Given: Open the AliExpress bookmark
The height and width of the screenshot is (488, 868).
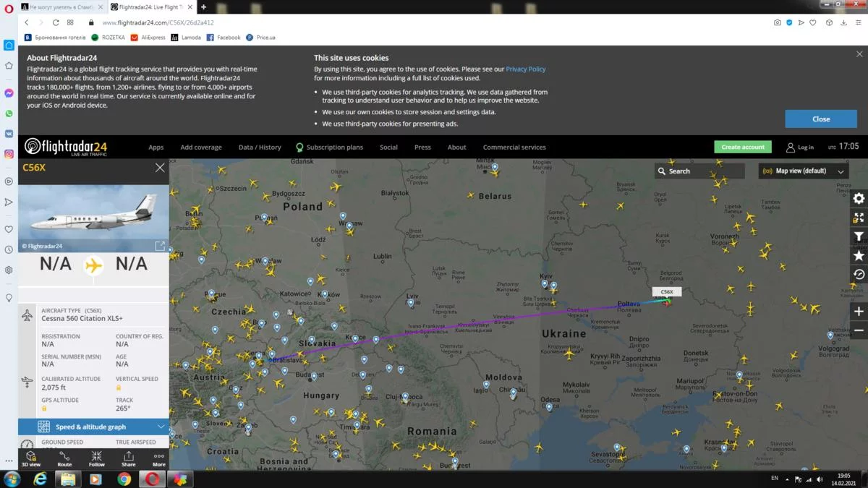Looking at the screenshot, I should click(148, 38).
